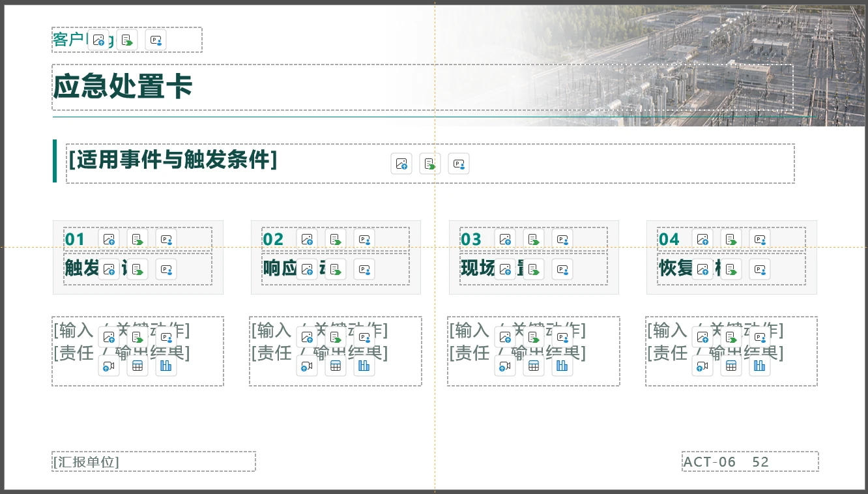This screenshot has height=494, width=868.
Task: Insert a video in the body placeholder under card 04
Action: [702, 366]
